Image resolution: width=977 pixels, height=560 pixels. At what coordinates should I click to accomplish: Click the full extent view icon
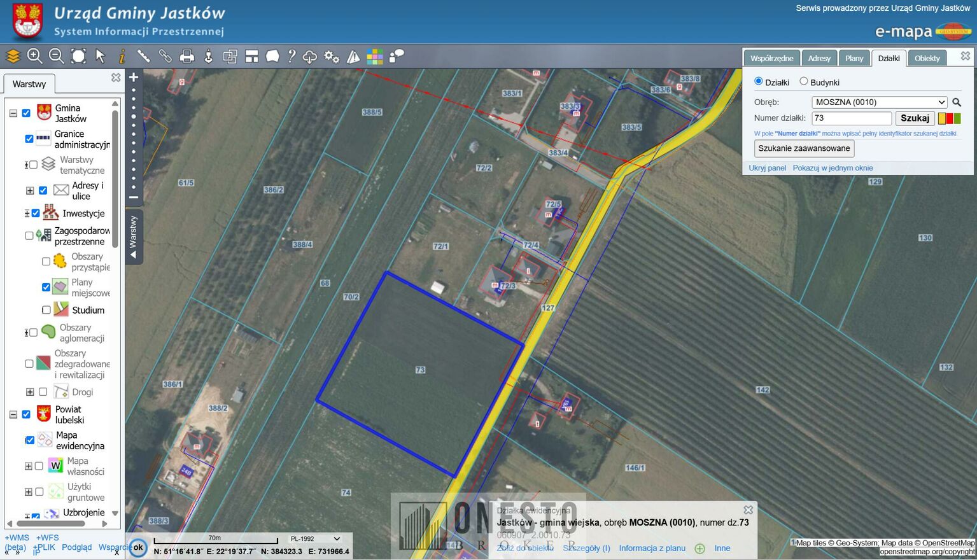click(x=78, y=56)
